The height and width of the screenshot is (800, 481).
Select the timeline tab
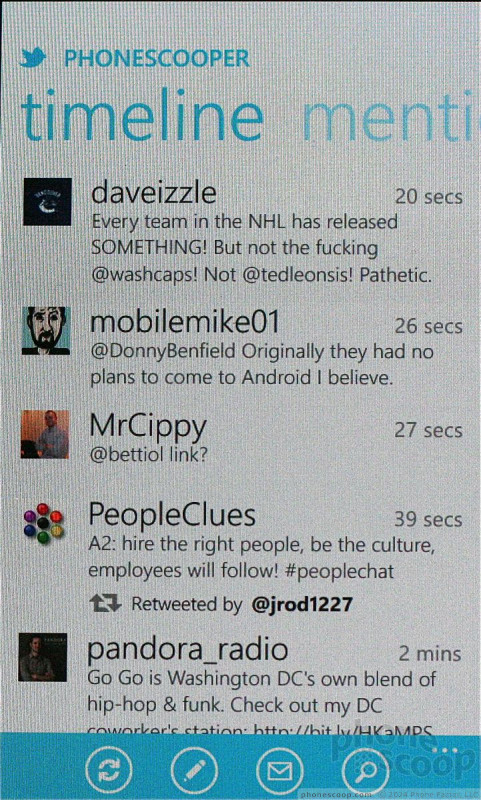pyautogui.click(x=142, y=118)
